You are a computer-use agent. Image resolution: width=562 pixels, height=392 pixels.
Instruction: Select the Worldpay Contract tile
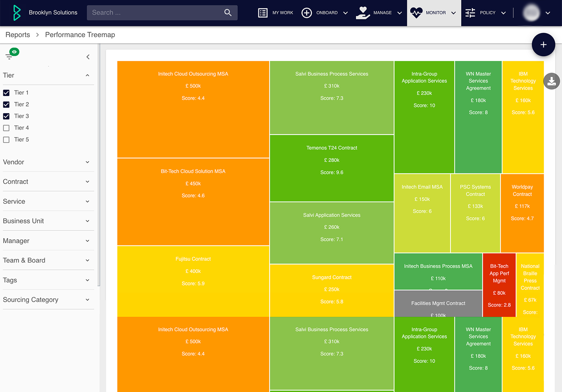pyautogui.click(x=522, y=213)
